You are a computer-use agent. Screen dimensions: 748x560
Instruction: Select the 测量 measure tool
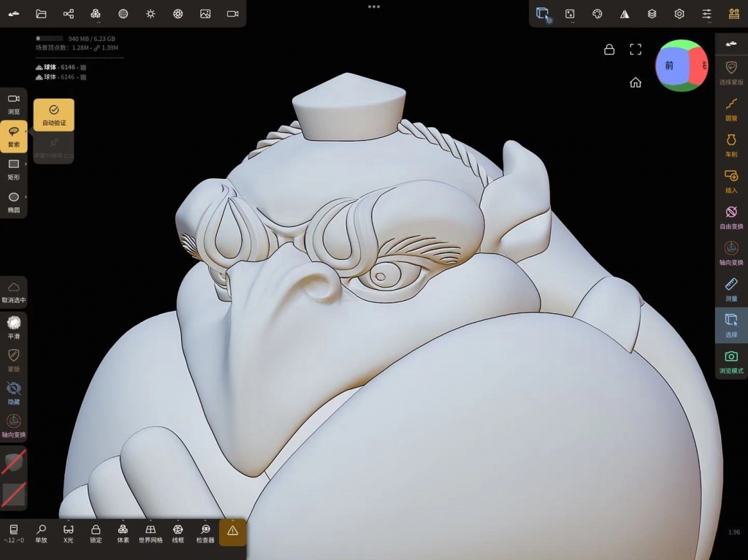pyautogui.click(x=731, y=290)
